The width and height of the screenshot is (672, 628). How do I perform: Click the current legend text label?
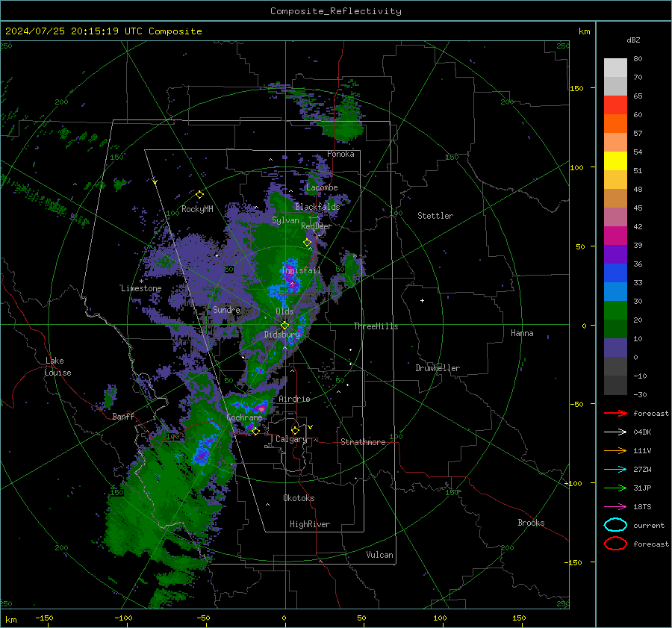[x=648, y=526]
